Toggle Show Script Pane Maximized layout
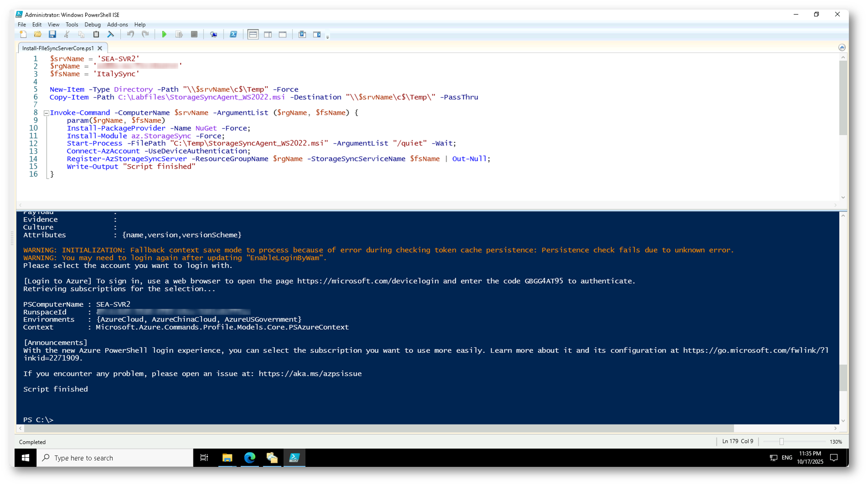868x486 pixels. (282, 35)
